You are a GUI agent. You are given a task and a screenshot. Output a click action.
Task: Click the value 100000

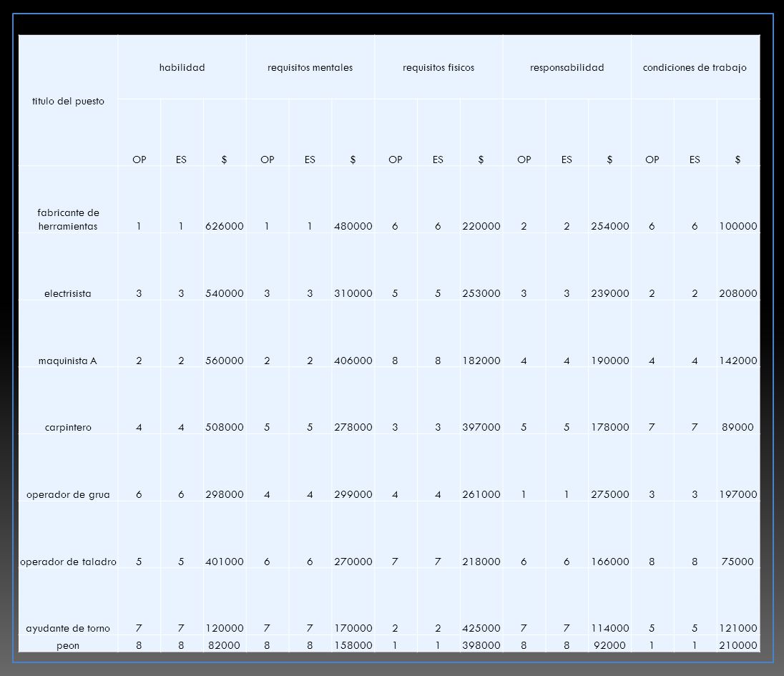point(738,226)
